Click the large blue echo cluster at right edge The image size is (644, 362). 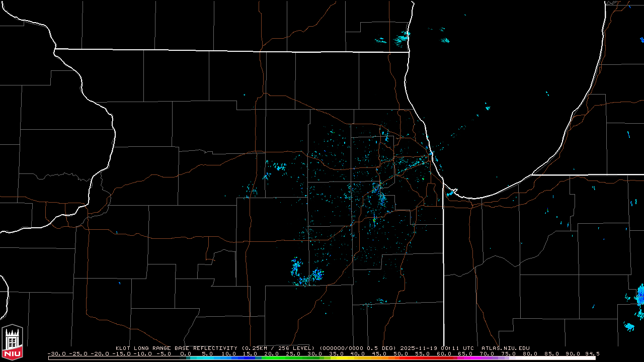click(640, 297)
